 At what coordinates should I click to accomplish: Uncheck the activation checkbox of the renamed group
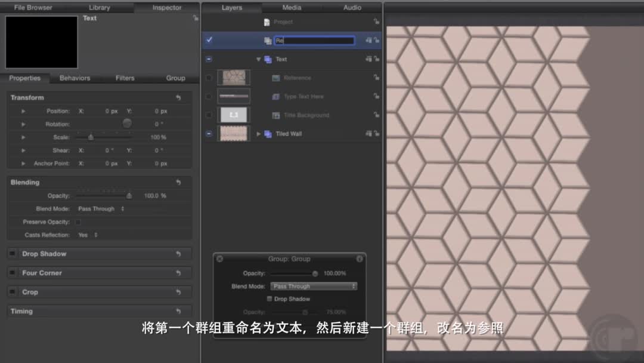pyautogui.click(x=209, y=40)
